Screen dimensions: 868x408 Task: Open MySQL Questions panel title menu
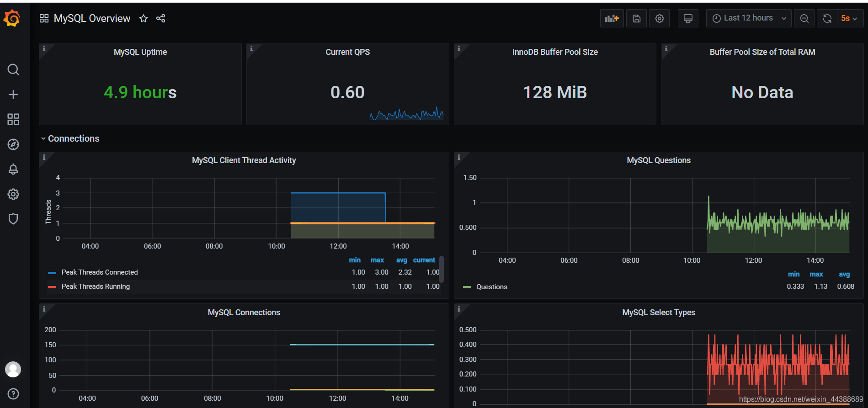click(659, 160)
